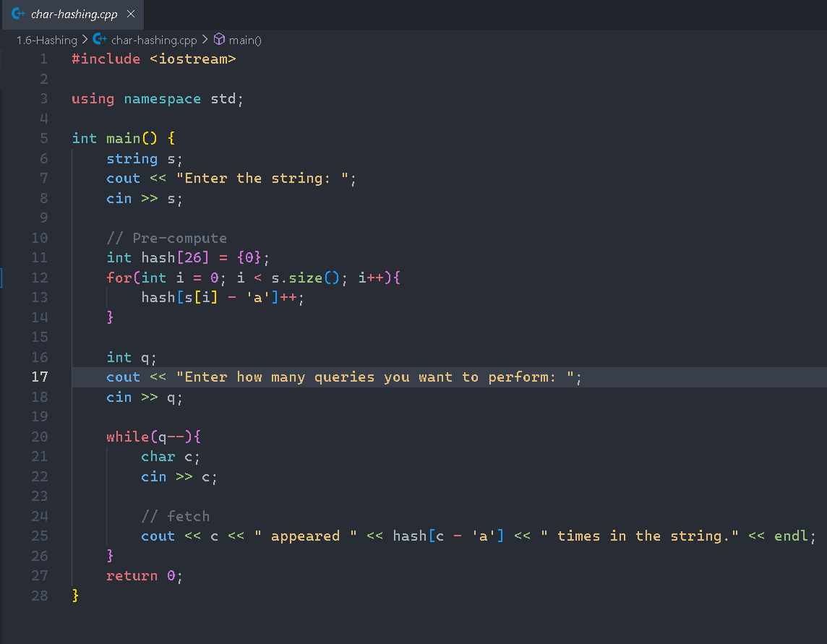Click 'int hash[26] = {0};' line

188,258
